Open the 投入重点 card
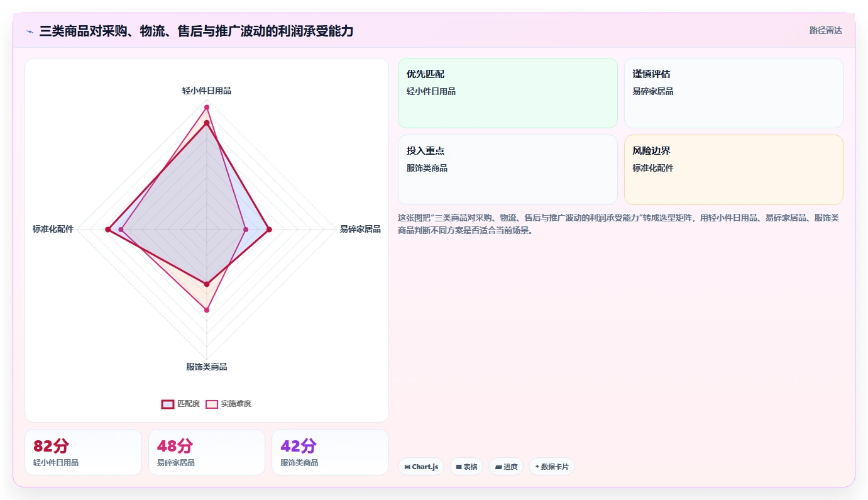Viewport: 868px width, 500px height. click(x=508, y=170)
